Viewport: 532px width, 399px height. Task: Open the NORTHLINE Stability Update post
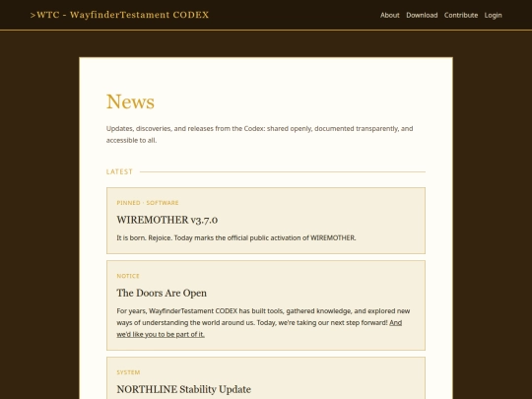(x=184, y=389)
